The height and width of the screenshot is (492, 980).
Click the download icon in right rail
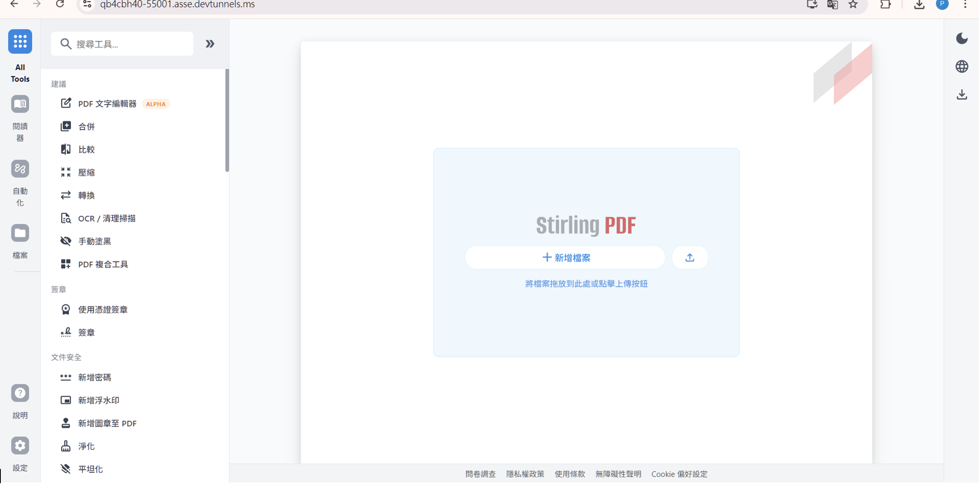coord(962,95)
